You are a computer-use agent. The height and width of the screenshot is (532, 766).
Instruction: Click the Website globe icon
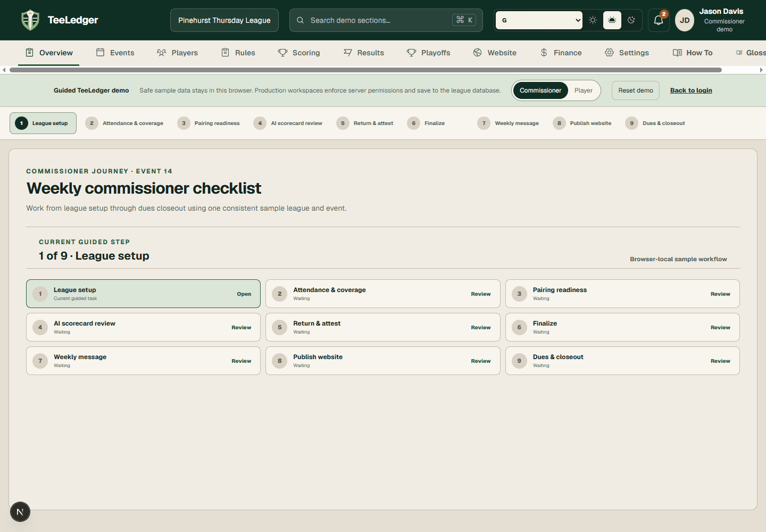(x=478, y=53)
